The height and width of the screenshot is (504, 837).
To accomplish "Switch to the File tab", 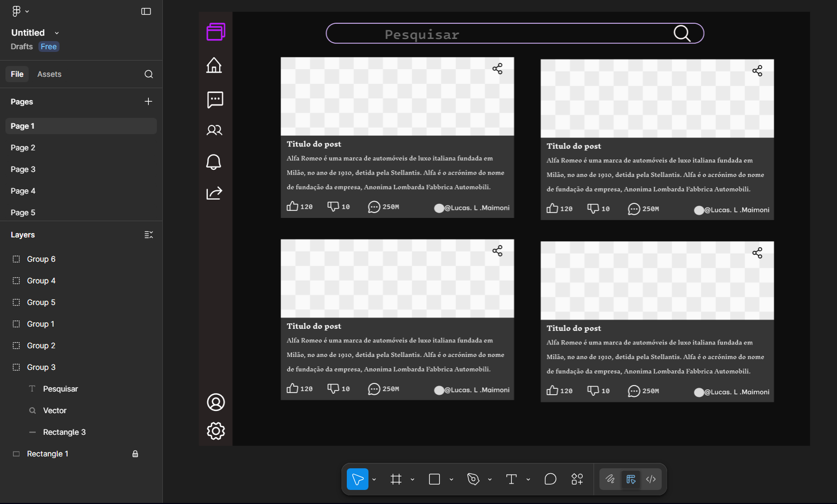I will pos(17,74).
